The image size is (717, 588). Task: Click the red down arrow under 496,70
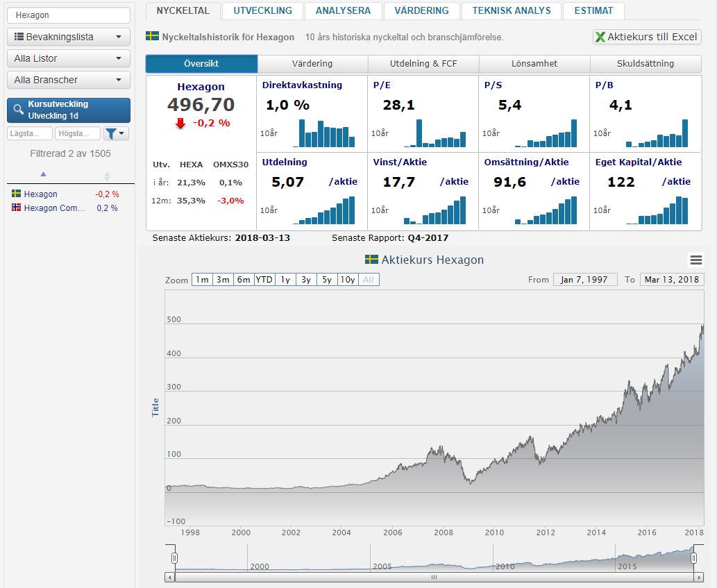click(180, 123)
